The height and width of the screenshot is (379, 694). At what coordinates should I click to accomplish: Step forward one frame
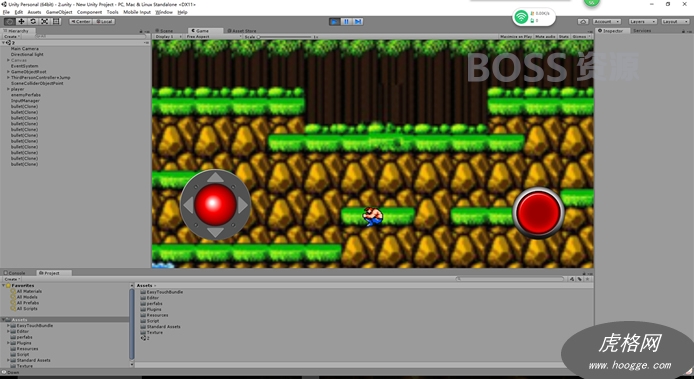(358, 21)
